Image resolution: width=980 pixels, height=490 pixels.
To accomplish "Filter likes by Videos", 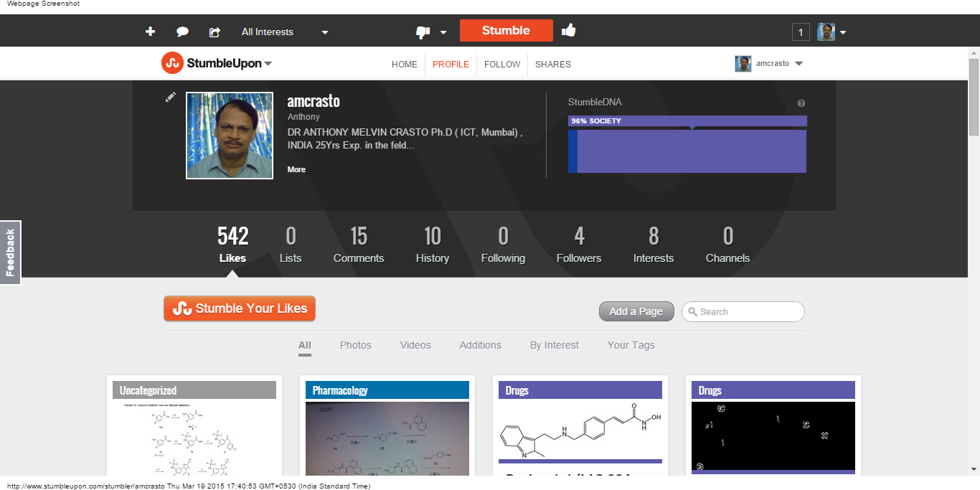I will click(415, 345).
